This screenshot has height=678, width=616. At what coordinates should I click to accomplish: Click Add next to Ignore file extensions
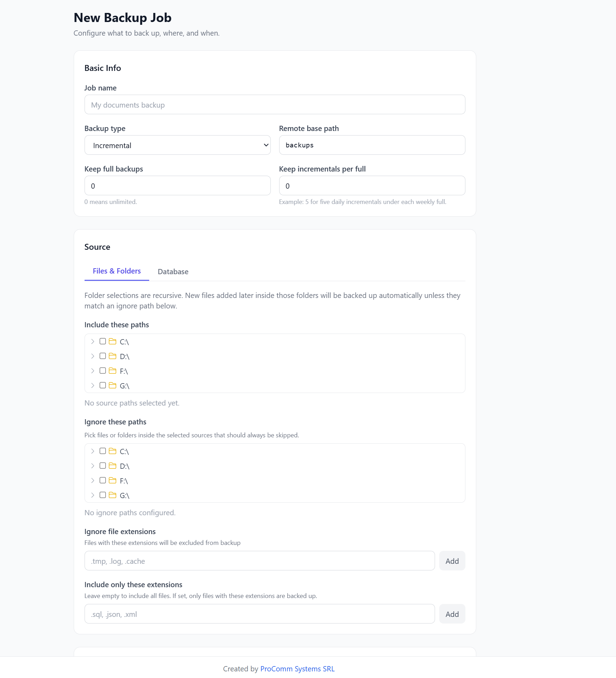click(x=452, y=561)
